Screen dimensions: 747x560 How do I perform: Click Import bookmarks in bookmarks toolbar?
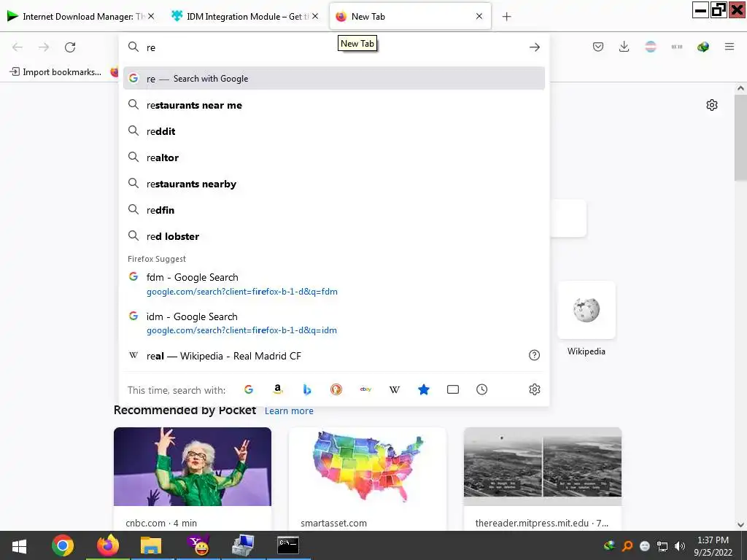pyautogui.click(x=55, y=72)
